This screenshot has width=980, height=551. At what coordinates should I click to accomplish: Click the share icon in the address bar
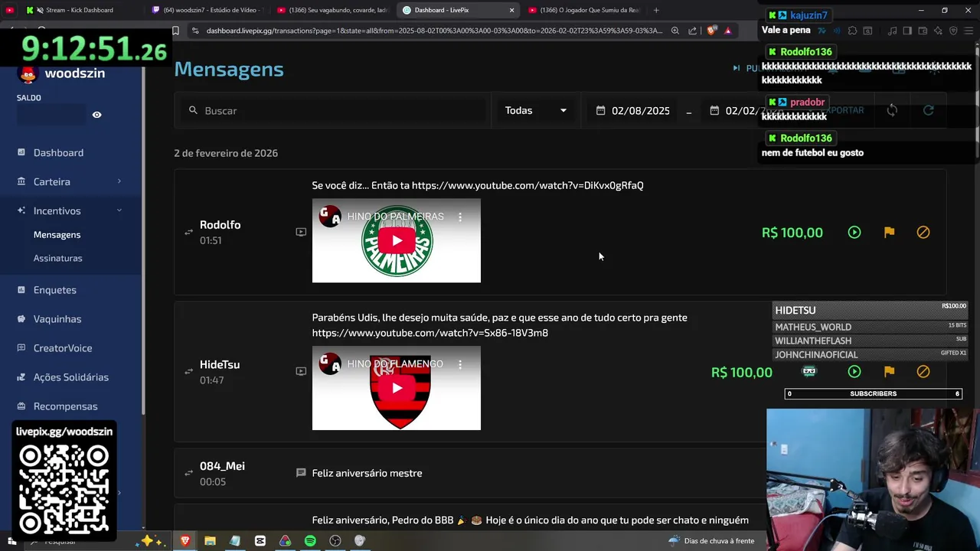[692, 31]
